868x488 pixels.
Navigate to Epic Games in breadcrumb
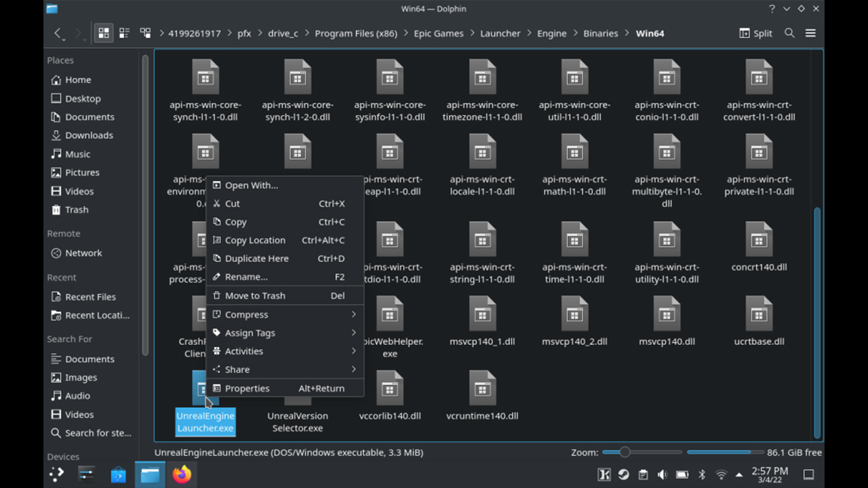click(x=439, y=33)
